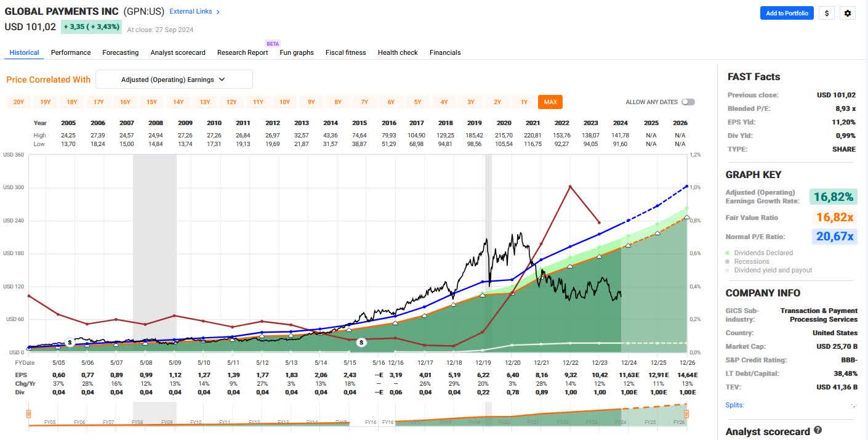Toggle the ALLOW ANY DATES switch
The image size is (868, 440).
pos(689,102)
